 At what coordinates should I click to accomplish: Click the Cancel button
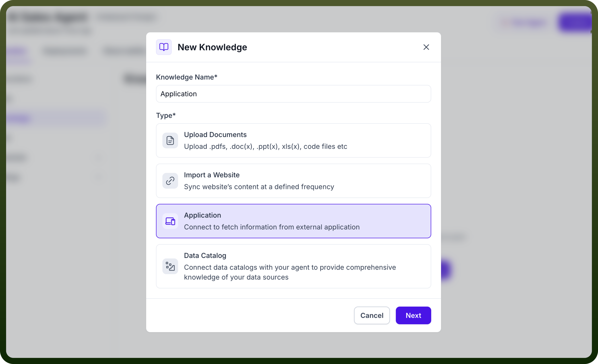(372, 315)
